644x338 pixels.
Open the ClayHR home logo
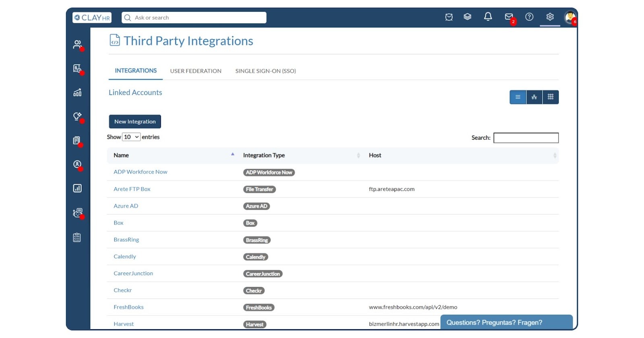pos(92,18)
